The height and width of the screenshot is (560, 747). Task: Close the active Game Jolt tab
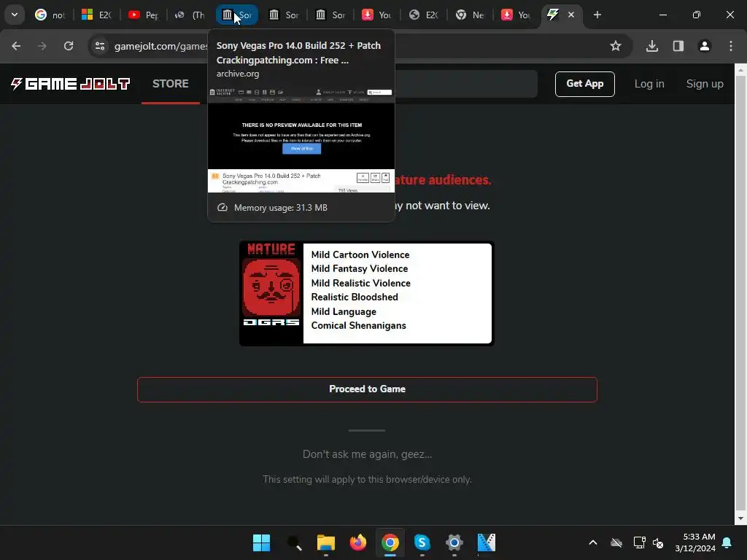(571, 15)
